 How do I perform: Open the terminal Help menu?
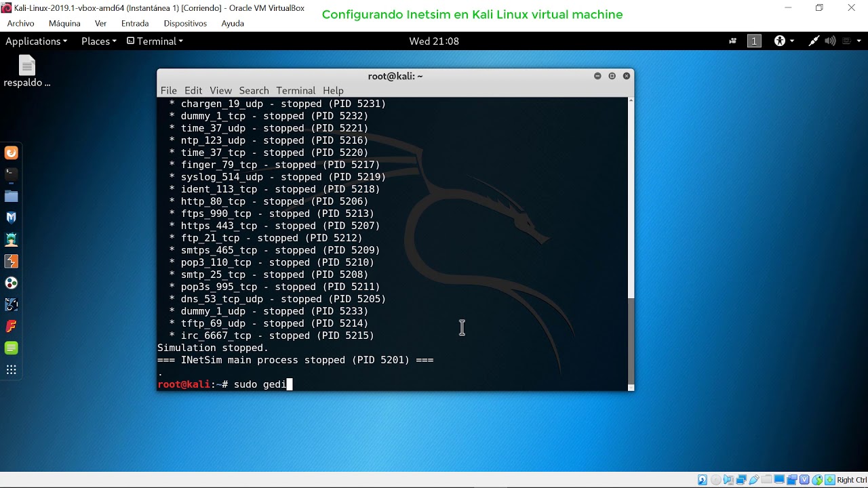pos(333,90)
